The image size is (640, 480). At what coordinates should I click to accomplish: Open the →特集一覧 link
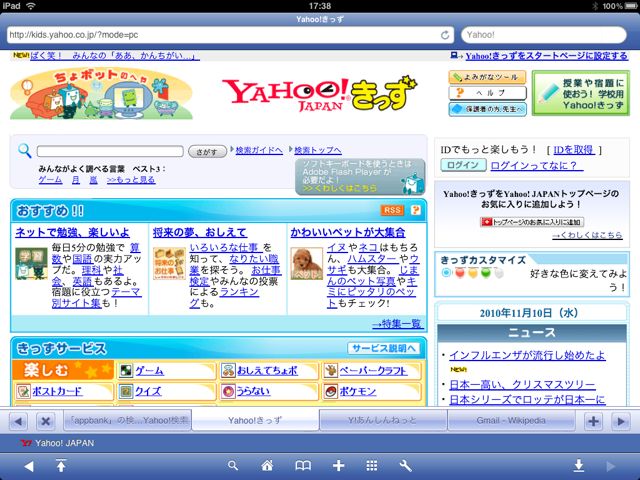[398, 324]
